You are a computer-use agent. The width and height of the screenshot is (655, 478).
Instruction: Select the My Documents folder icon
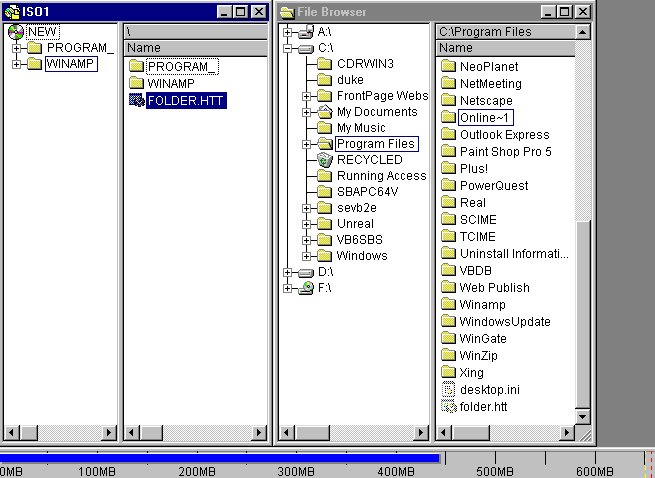click(x=324, y=112)
